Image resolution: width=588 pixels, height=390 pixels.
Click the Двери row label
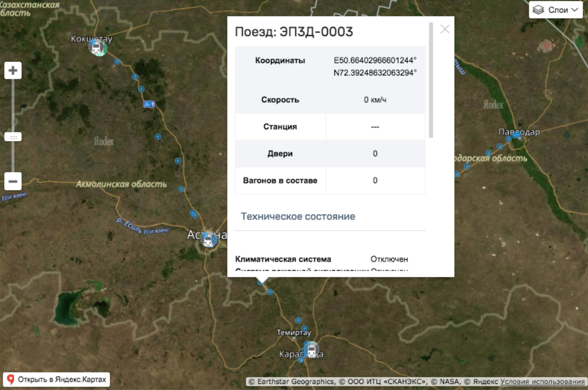(280, 154)
